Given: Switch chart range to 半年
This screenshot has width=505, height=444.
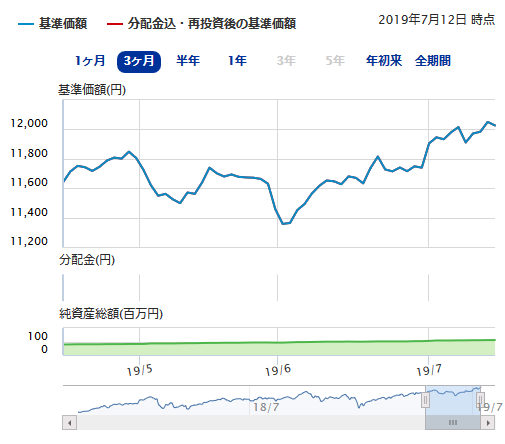Looking at the screenshot, I should tap(188, 61).
